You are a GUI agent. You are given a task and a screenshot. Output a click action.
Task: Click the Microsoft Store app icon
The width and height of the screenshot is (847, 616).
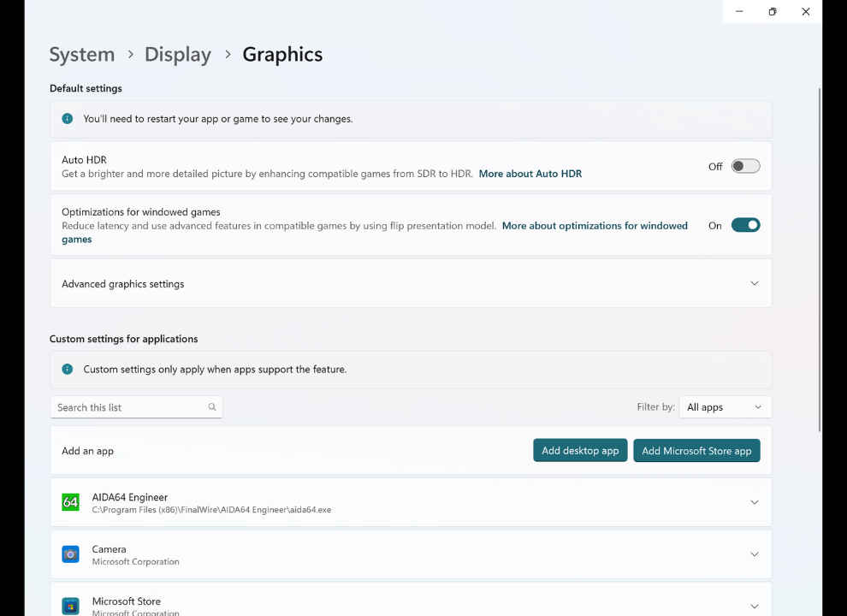pos(70,606)
